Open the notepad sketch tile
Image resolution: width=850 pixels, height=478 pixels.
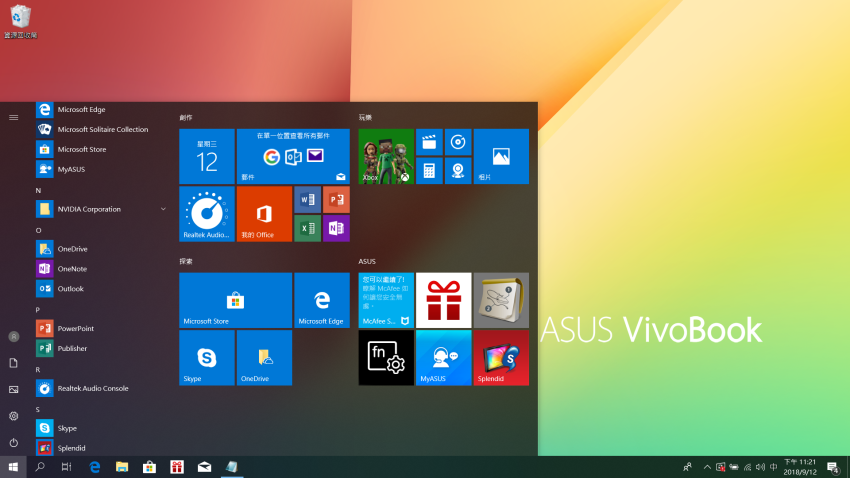(x=501, y=300)
